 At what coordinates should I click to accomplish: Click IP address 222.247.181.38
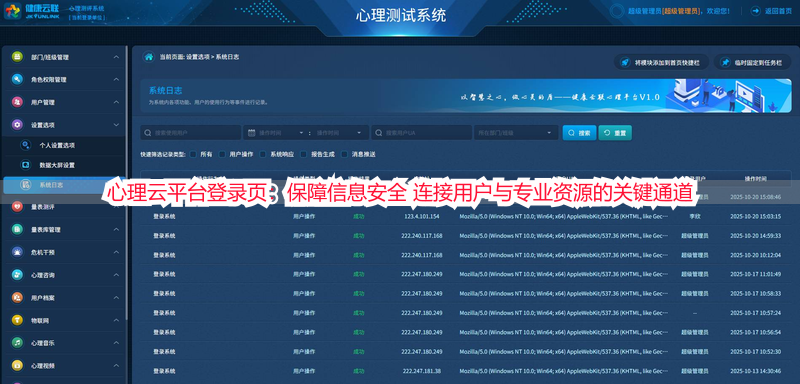point(421,371)
